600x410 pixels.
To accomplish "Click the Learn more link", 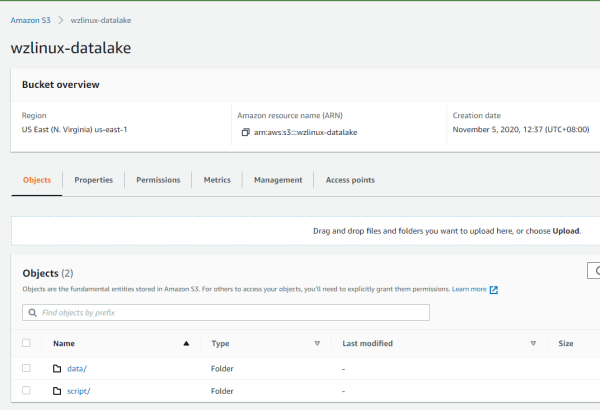I will click(x=469, y=289).
